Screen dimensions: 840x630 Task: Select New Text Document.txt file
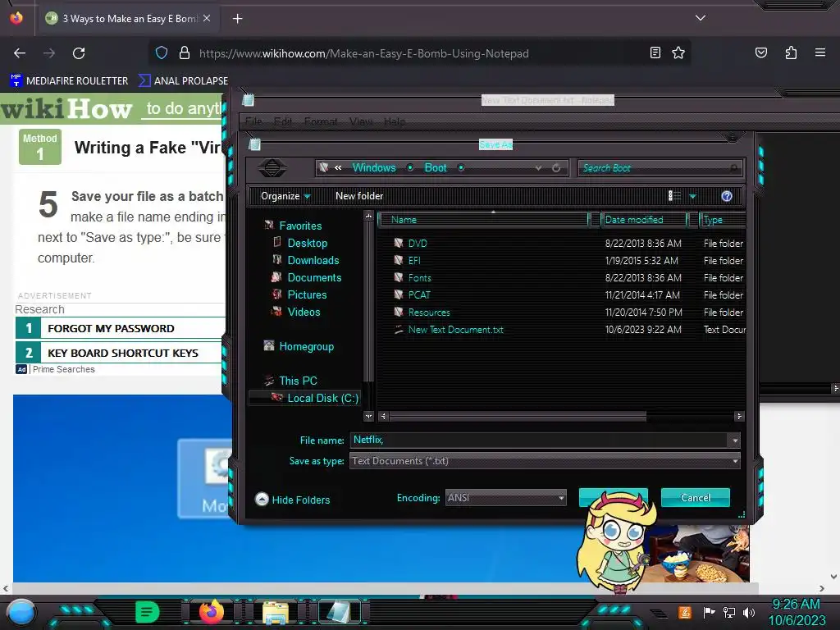(455, 330)
